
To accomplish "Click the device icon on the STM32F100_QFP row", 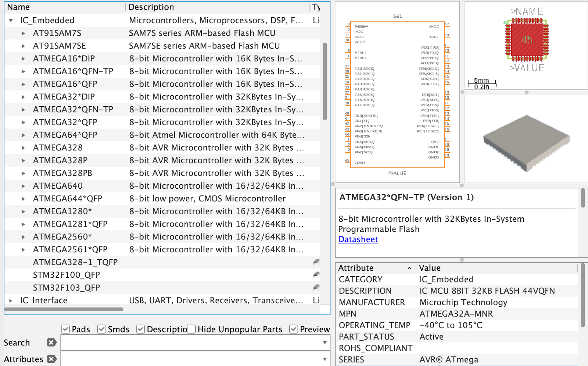I will (x=316, y=275).
